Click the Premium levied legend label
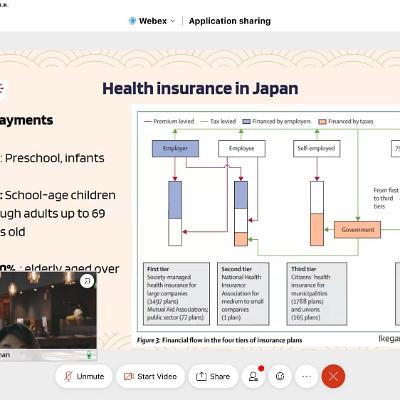Image resolution: width=400 pixels, height=400 pixels. [174, 121]
